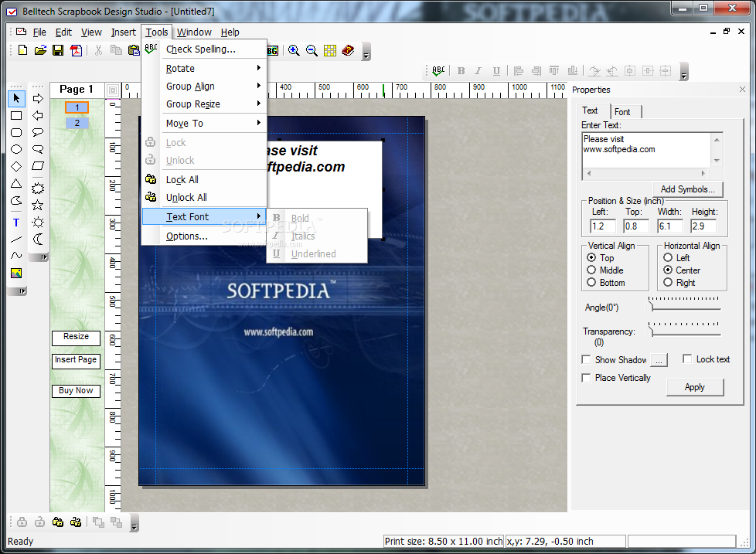Expand the Group Resize submenu
The image size is (756, 554).
point(213,104)
